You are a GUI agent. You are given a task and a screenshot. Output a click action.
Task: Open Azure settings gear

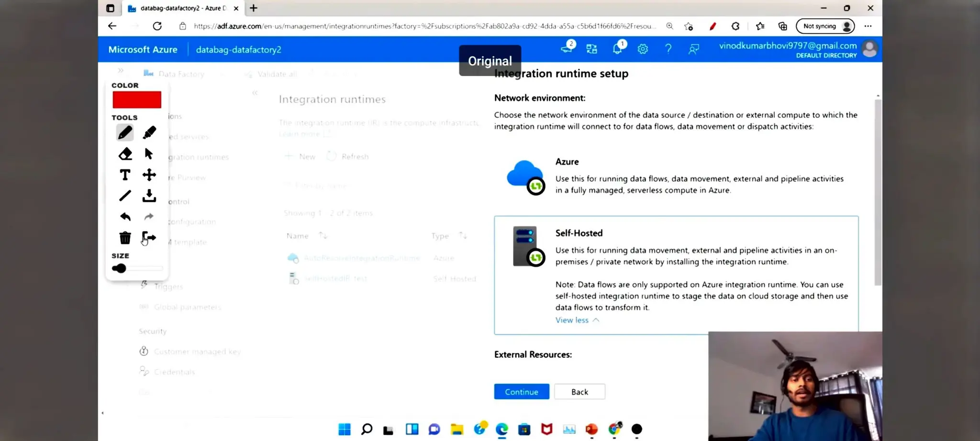[643, 49]
